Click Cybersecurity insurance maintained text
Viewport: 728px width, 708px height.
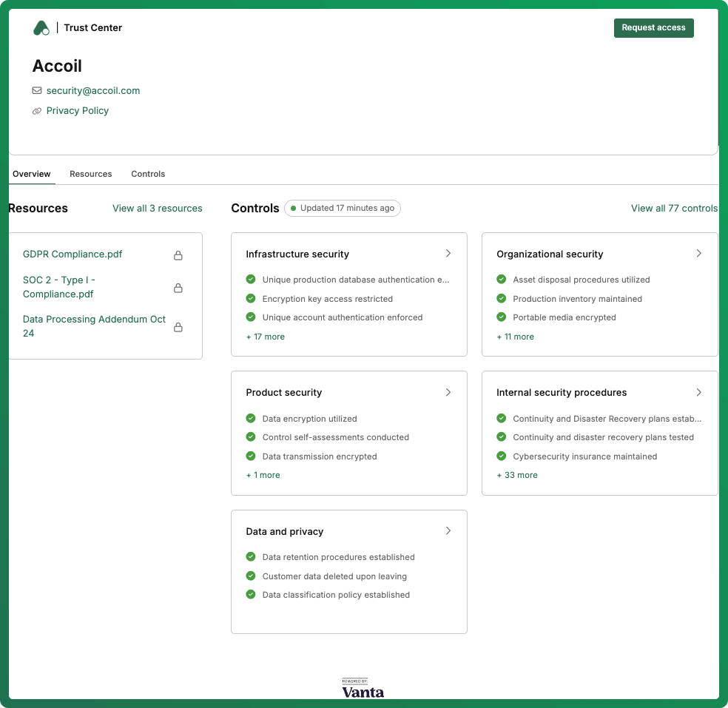point(585,456)
